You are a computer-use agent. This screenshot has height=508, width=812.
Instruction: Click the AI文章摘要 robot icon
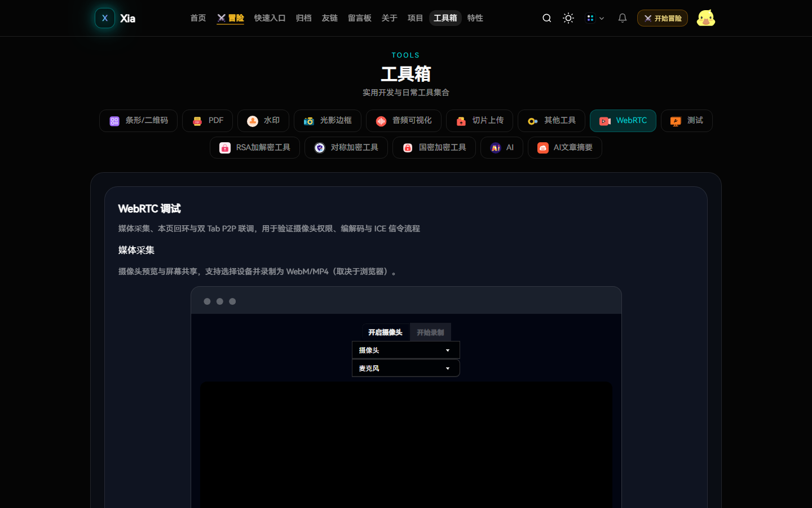point(543,148)
